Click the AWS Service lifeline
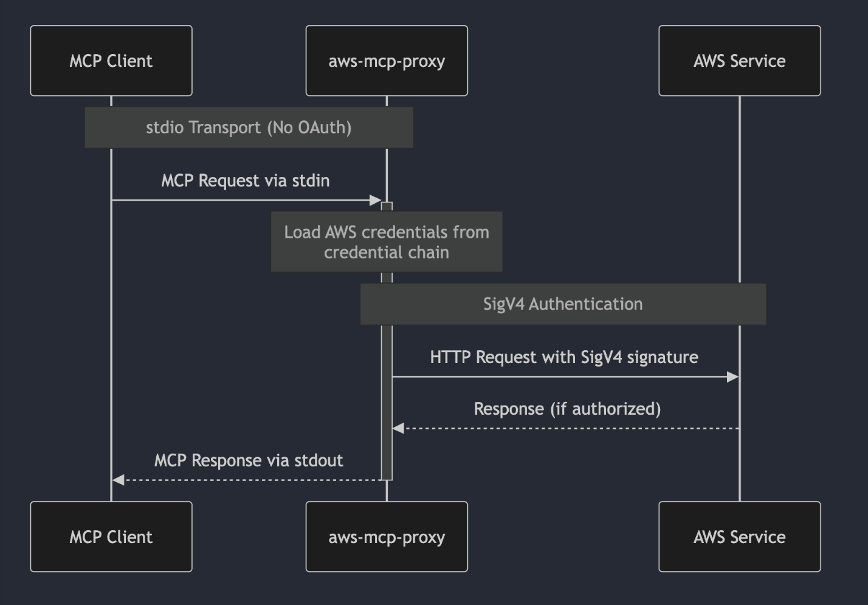The image size is (868, 605). coord(739,243)
